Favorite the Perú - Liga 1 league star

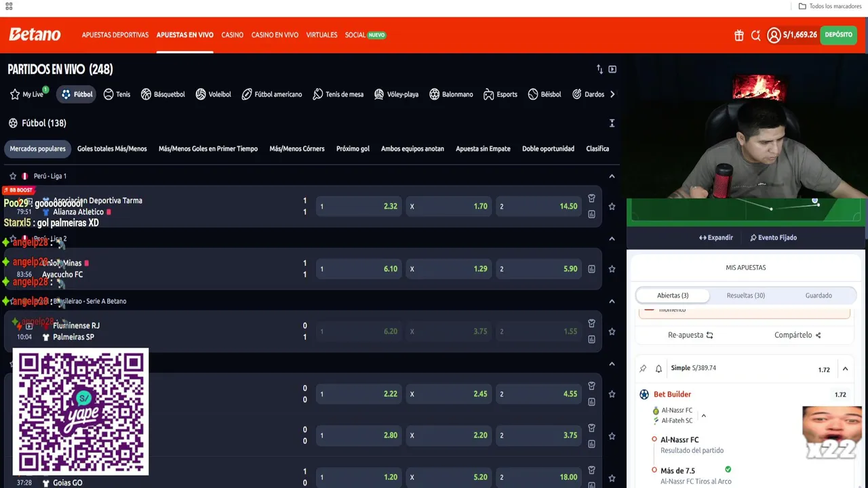13,176
